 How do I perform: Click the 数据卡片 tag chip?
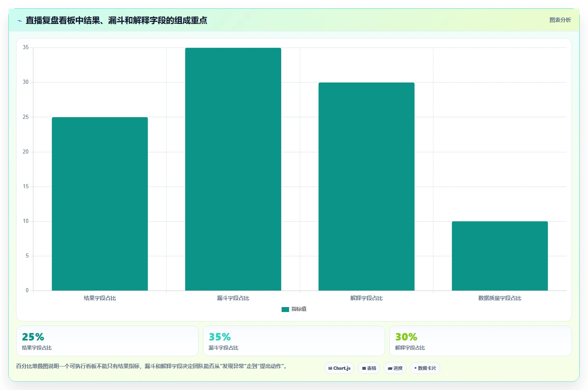pyautogui.click(x=425, y=368)
